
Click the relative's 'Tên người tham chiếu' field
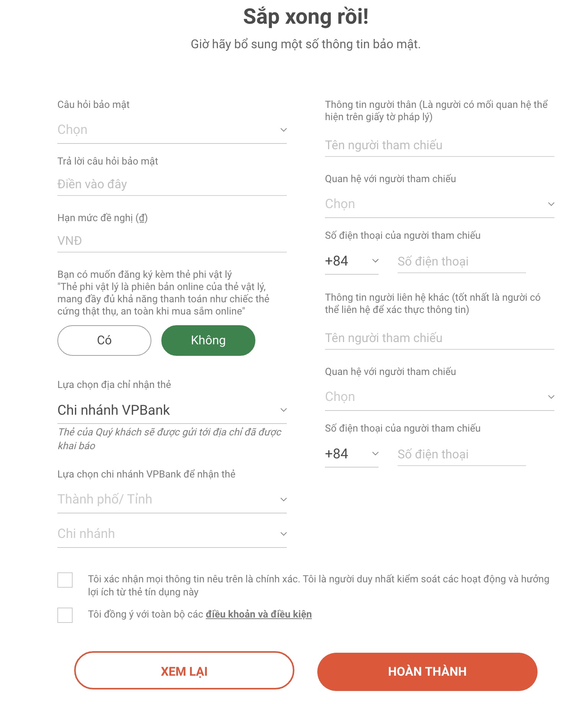click(439, 145)
